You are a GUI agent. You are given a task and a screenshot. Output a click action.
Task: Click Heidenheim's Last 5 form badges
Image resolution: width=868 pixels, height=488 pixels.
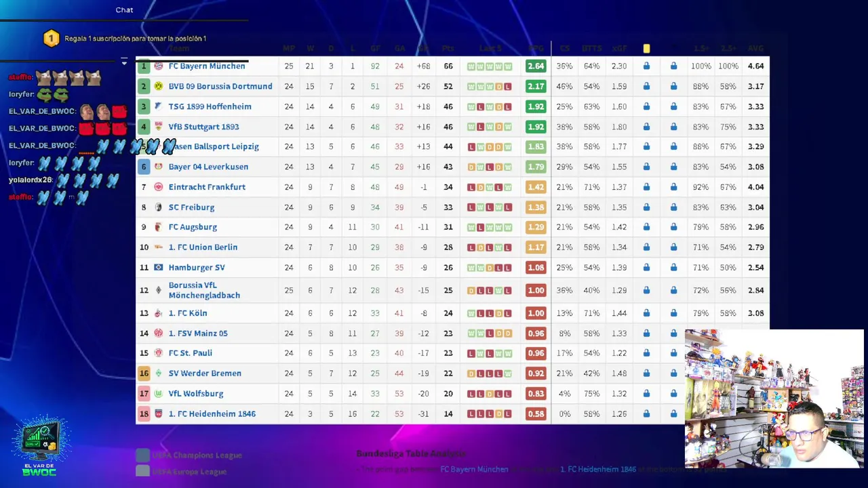pos(490,414)
